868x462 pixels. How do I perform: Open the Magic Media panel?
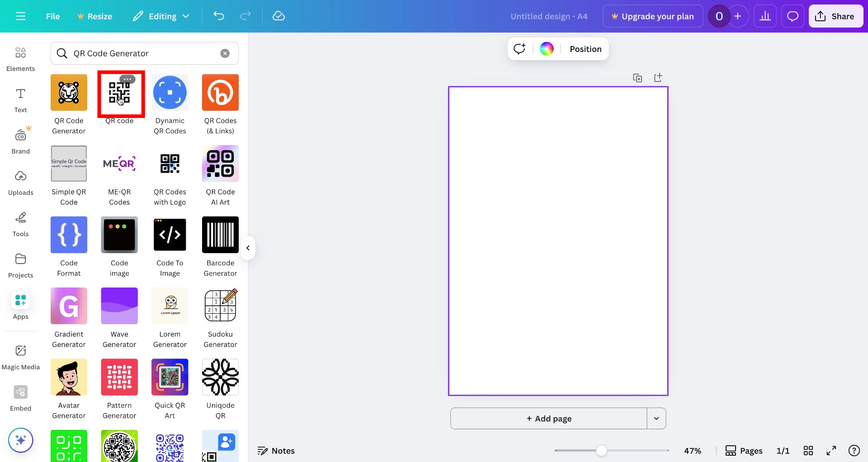[x=20, y=357]
